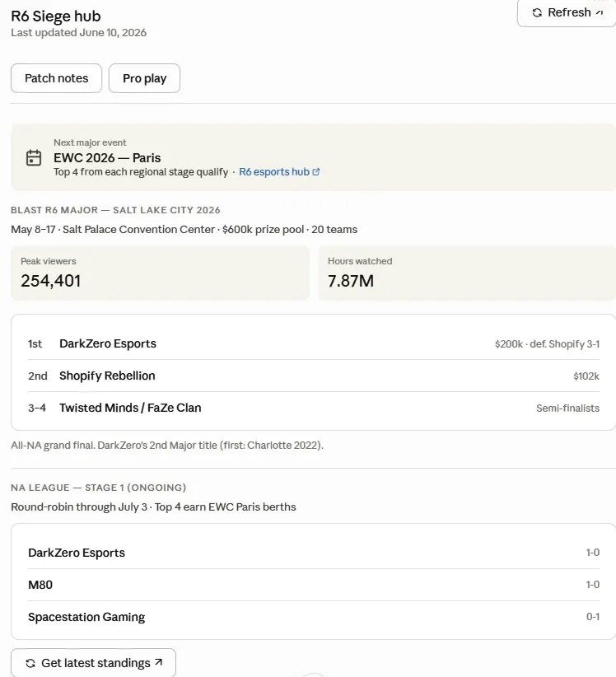Click the All-NA grand final note

(x=167, y=446)
